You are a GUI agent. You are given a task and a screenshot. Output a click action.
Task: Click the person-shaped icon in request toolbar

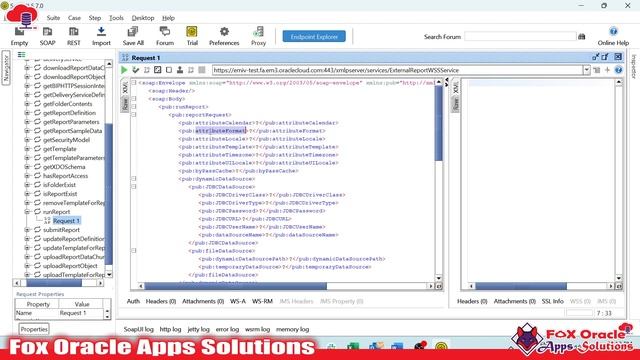click(x=180, y=70)
